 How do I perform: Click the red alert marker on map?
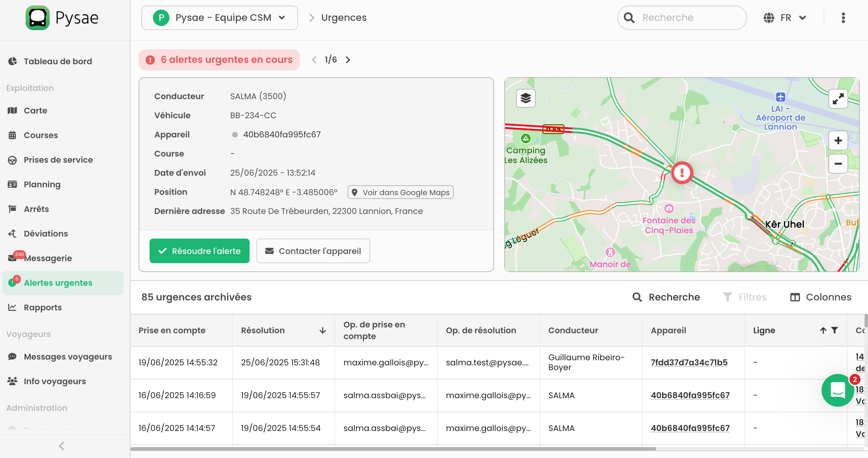(682, 173)
